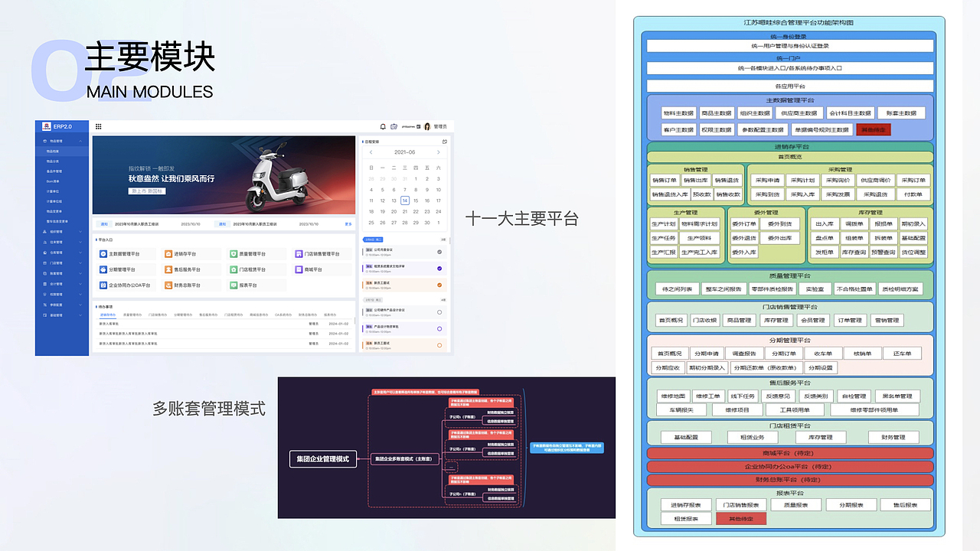Expand the 门店管理 menu chevron
This screenshot has height=551, width=980.
[80, 263]
